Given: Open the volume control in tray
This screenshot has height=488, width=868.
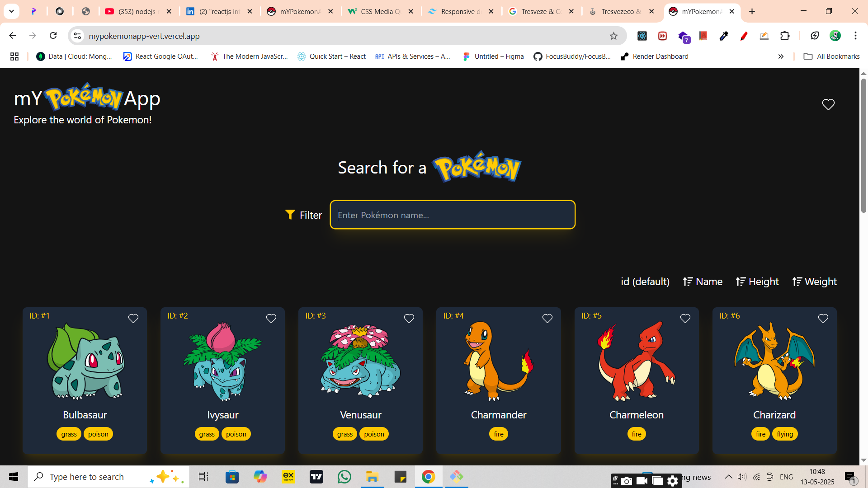Looking at the screenshot, I should tap(742, 477).
